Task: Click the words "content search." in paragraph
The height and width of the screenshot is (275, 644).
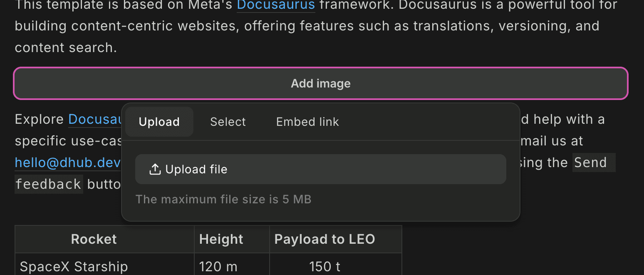Action: pyautogui.click(x=66, y=47)
